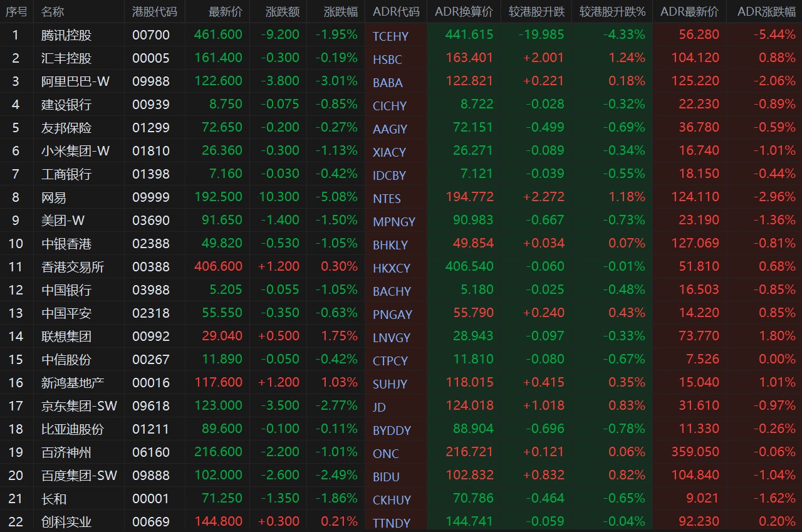Select the stock name 阿里巴巴-W
This screenshot has height=532, width=802.
[x=76, y=81]
